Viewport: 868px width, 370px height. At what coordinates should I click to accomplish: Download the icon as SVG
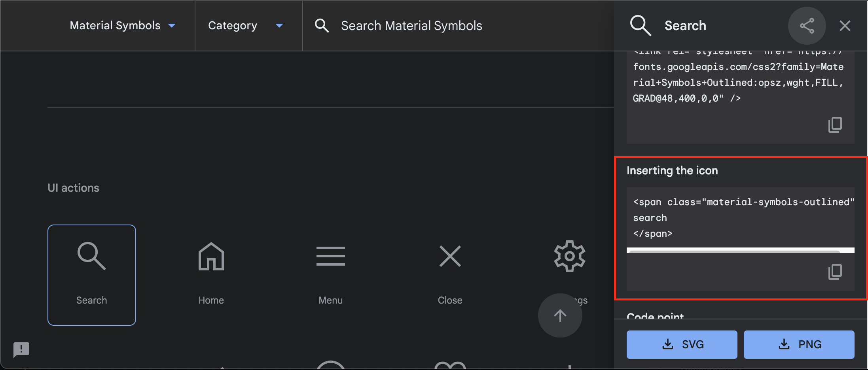tap(682, 345)
